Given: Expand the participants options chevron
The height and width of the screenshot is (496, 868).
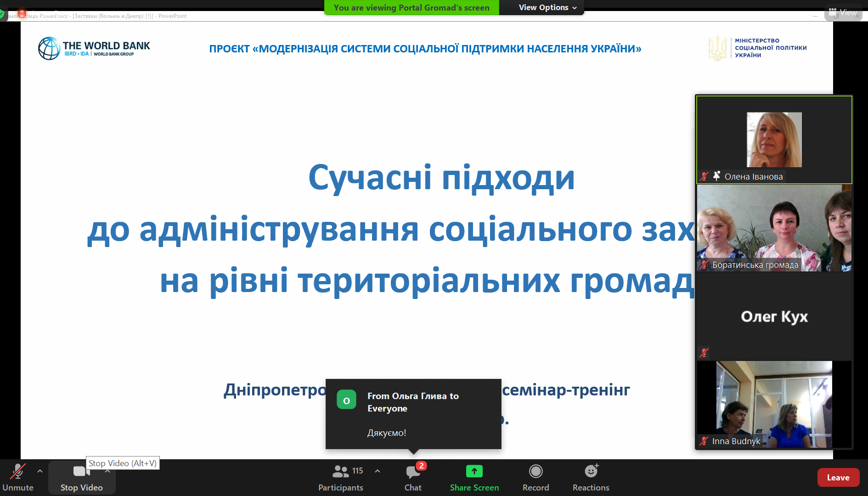Looking at the screenshot, I should point(378,471).
